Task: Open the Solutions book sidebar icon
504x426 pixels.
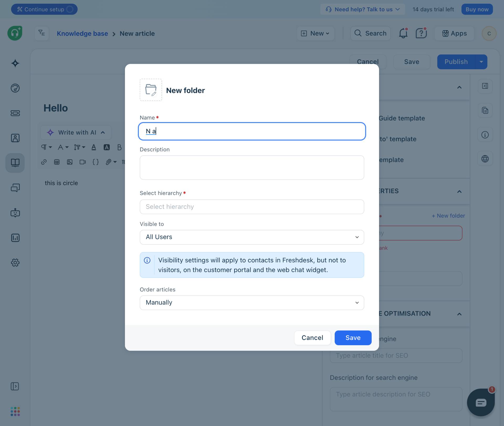Action: 15,163
